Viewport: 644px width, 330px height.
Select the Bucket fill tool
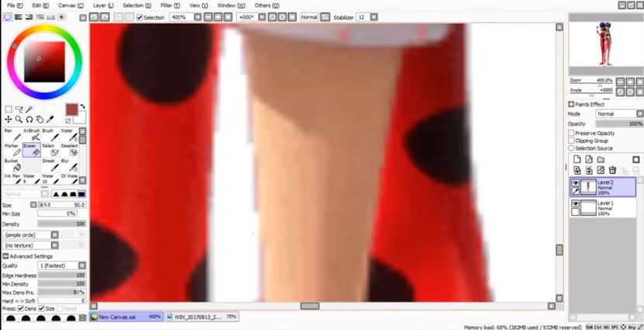[x=12, y=165]
